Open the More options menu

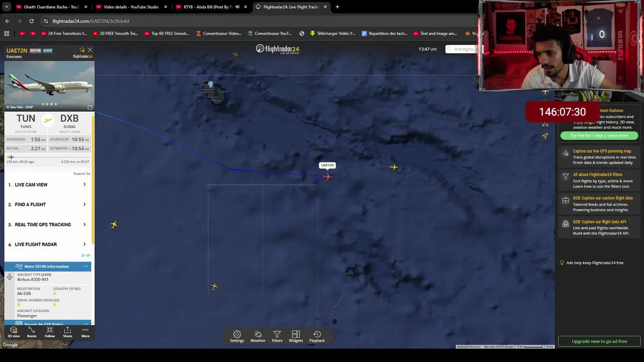tap(86, 332)
